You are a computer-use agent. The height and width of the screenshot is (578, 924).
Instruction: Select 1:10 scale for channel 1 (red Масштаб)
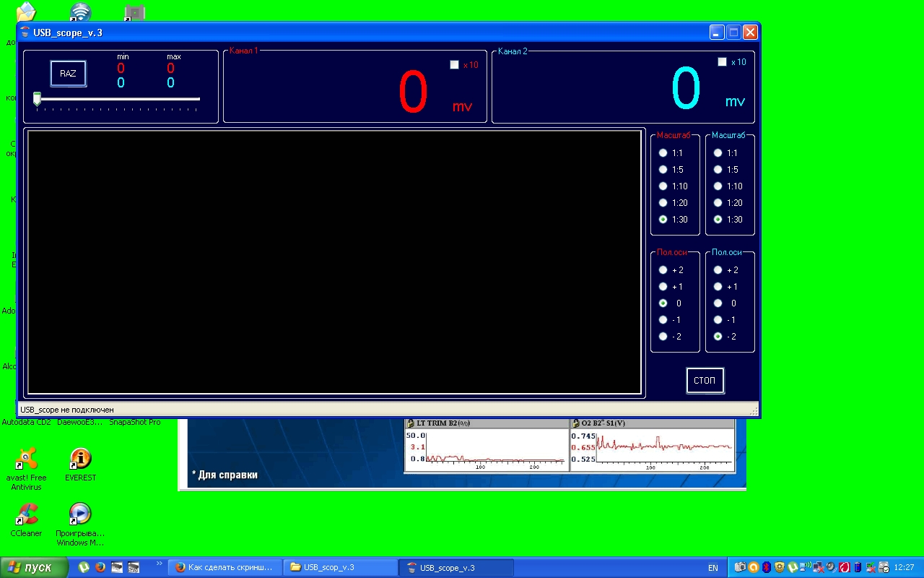(663, 186)
